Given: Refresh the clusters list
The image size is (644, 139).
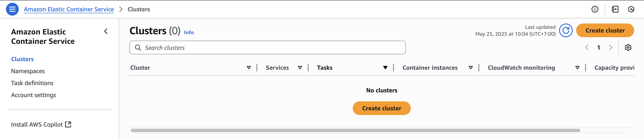Looking at the screenshot, I should 566,31.
